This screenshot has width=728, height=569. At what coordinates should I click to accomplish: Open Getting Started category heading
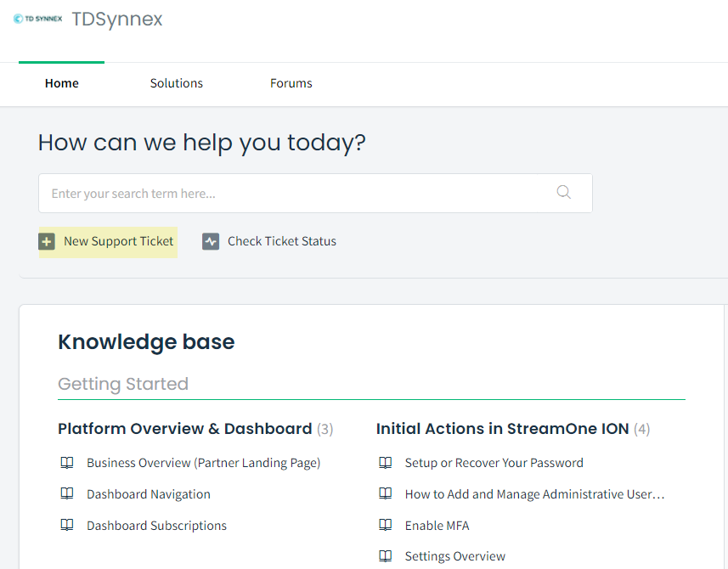(x=123, y=384)
